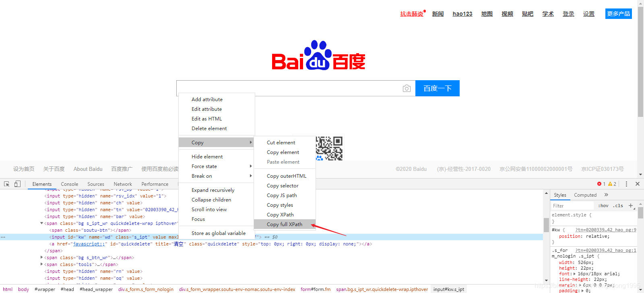Viewport: 644px width, 293px height.
Task: Choose Copy JS path
Action: [x=285, y=195]
